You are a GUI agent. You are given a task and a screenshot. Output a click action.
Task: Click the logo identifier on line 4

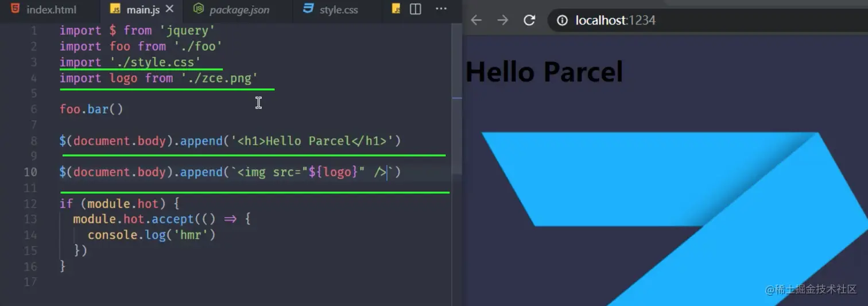(x=123, y=78)
